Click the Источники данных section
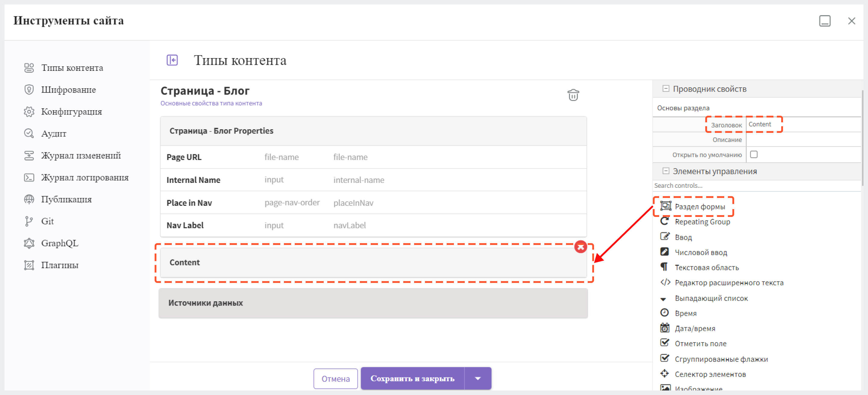The image size is (868, 395). tap(373, 303)
